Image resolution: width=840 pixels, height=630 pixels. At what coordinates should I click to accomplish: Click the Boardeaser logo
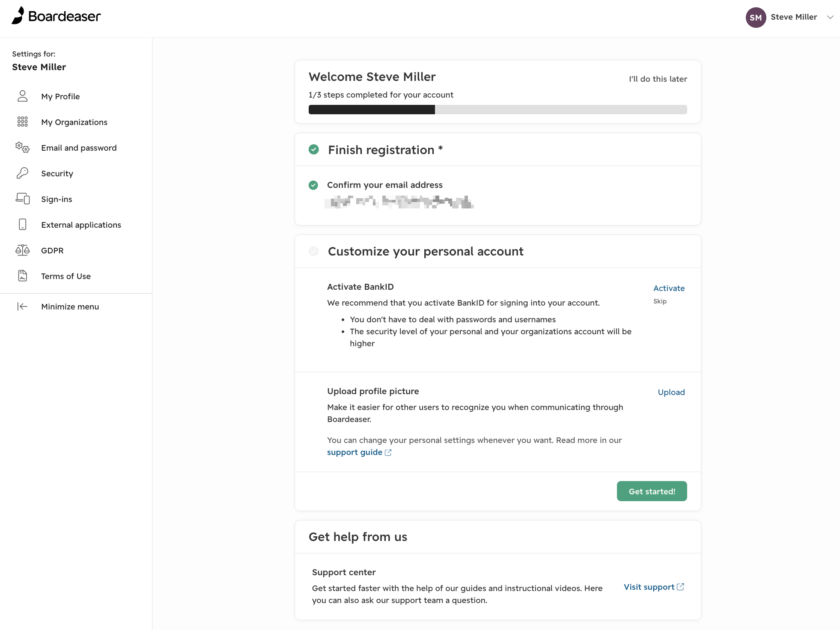click(x=56, y=16)
